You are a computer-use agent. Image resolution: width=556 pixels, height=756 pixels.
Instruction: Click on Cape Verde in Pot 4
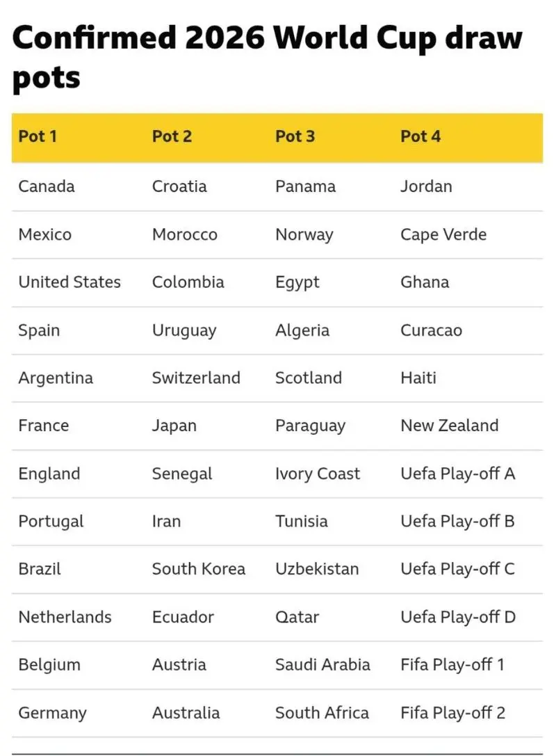[x=443, y=234]
